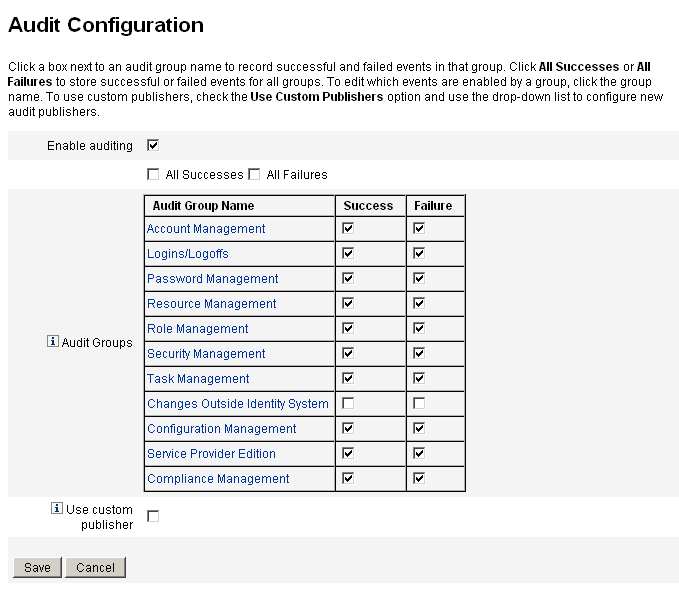Check the All Successes checkbox

[x=153, y=175]
